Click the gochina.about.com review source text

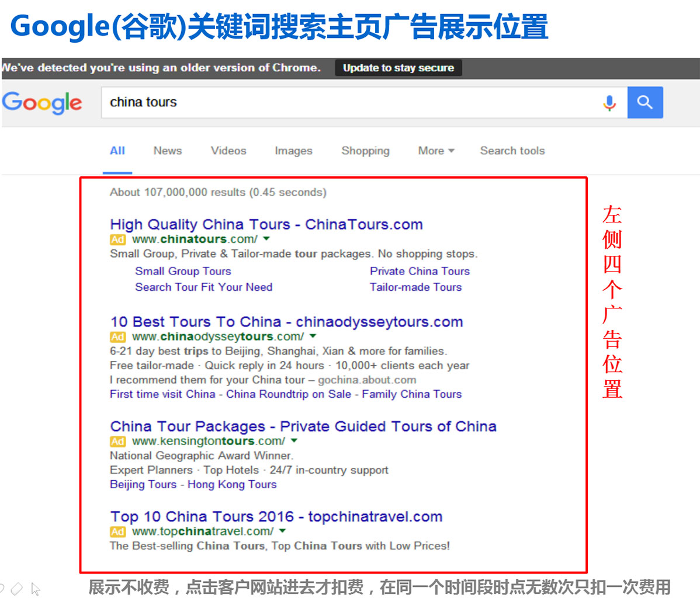(367, 380)
